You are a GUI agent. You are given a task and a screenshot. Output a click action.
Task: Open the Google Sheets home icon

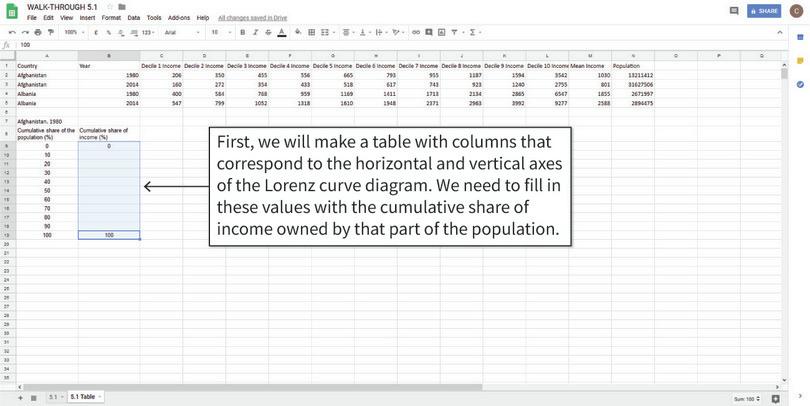11,11
